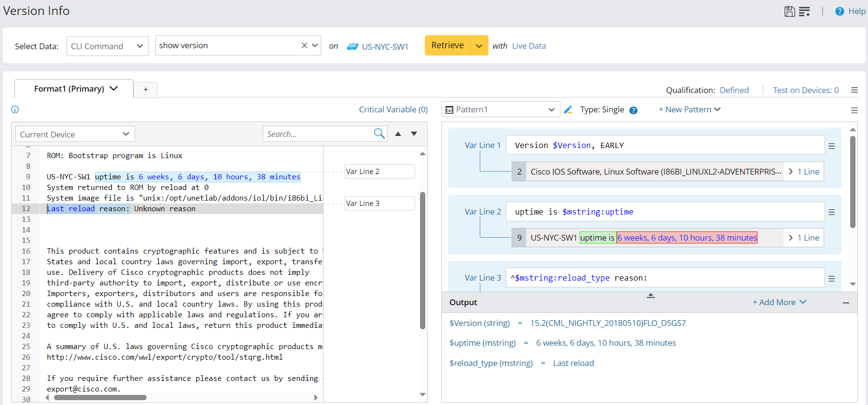The width and height of the screenshot is (868, 405).
Task: Open the Current Device dropdown
Action: pos(75,134)
